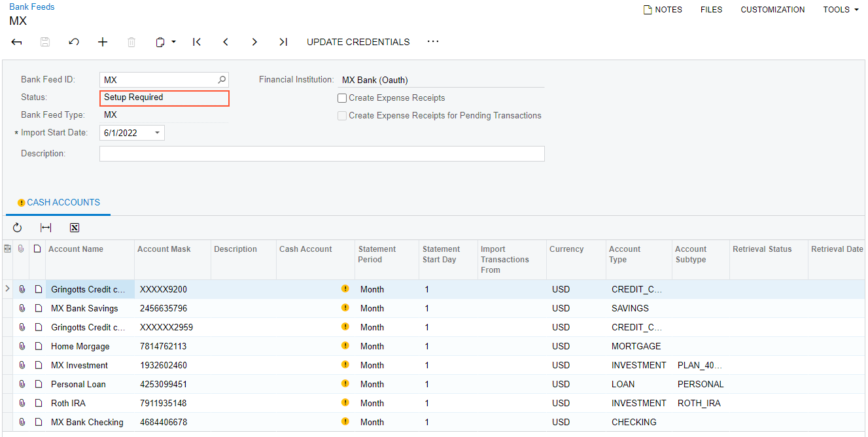Image resolution: width=868 pixels, height=437 pixels.
Task: Go to the next record
Action: [254, 42]
